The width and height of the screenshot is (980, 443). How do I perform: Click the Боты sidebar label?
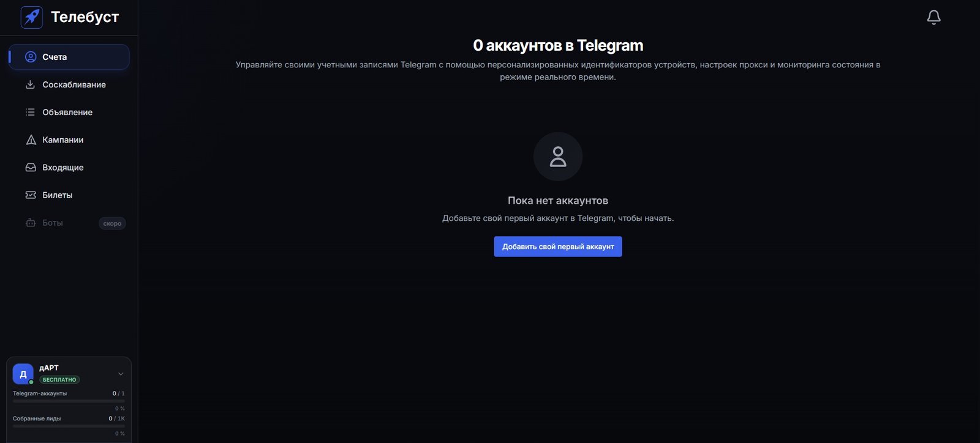tap(53, 223)
